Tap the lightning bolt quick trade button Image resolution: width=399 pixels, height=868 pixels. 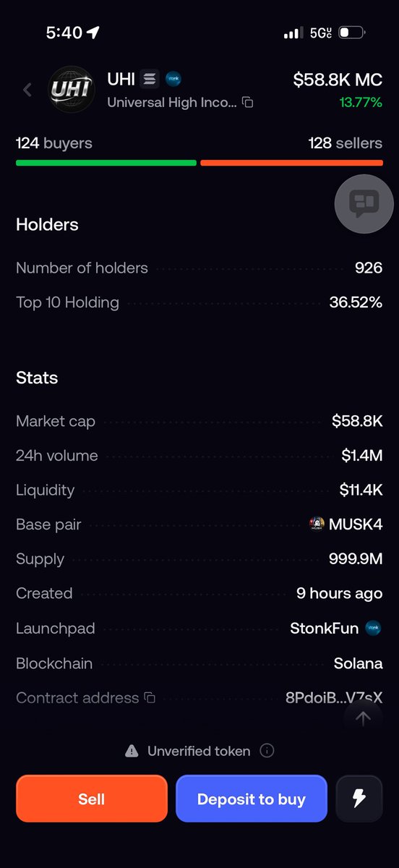359,799
